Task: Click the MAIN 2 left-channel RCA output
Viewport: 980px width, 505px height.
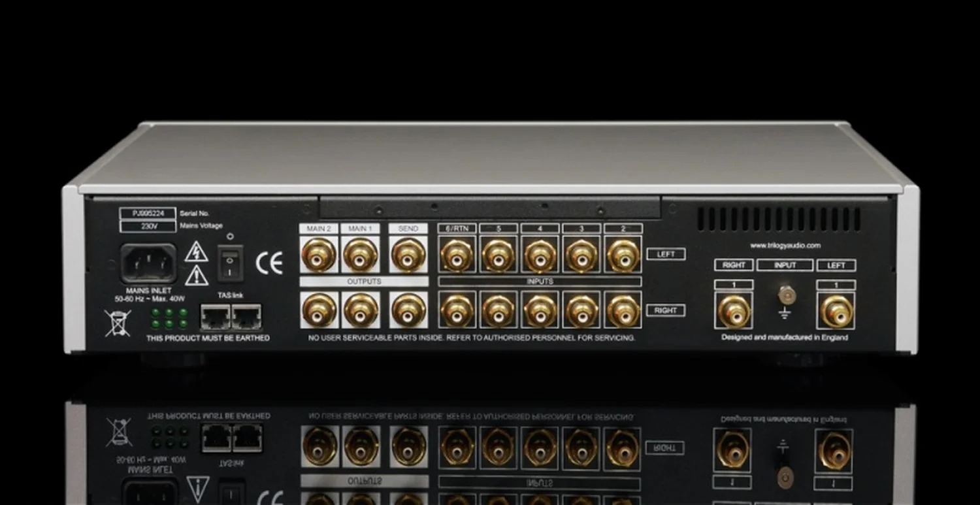Action: 319,255
